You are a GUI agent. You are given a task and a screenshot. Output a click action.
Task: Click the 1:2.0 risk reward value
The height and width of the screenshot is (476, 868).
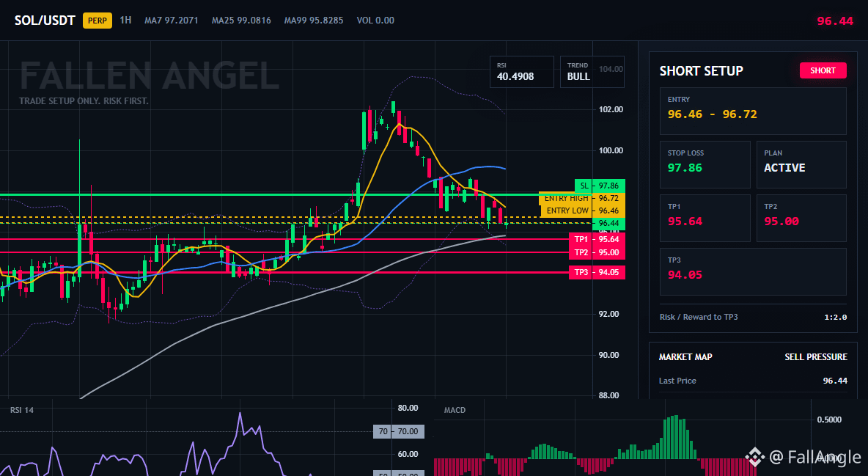[x=835, y=317]
